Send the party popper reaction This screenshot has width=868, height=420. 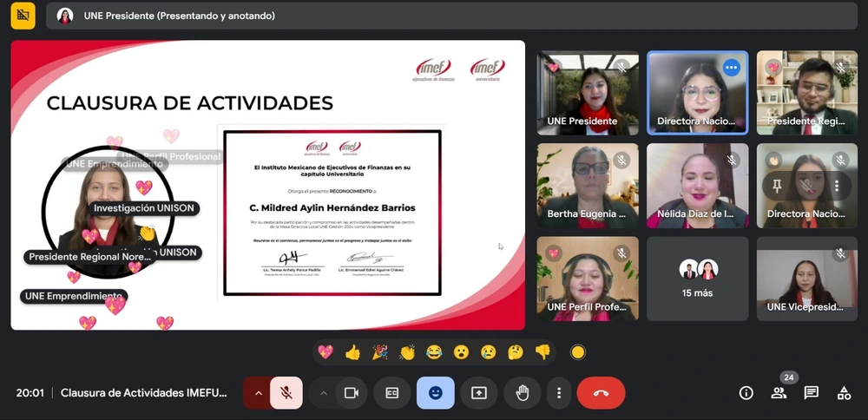[379, 352]
